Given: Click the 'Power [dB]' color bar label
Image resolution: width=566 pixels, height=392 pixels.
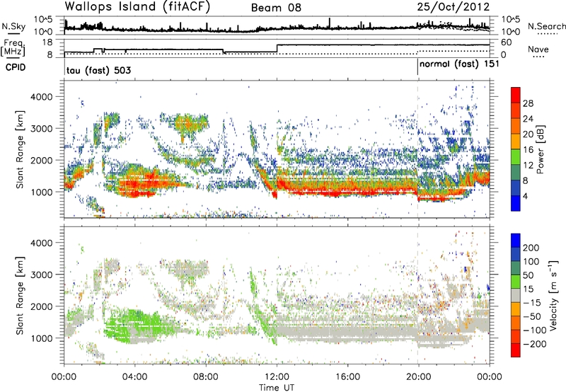Looking at the screenshot, I should pyautogui.click(x=540, y=149).
